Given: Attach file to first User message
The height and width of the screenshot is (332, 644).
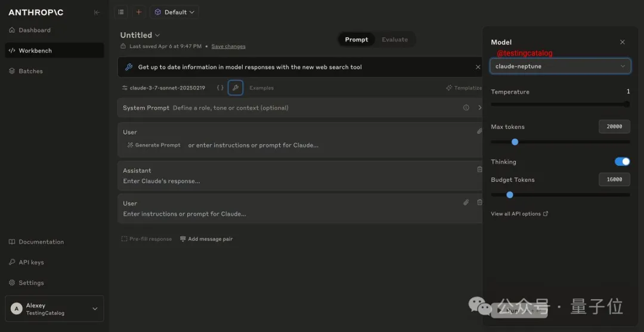Looking at the screenshot, I should 479,131.
